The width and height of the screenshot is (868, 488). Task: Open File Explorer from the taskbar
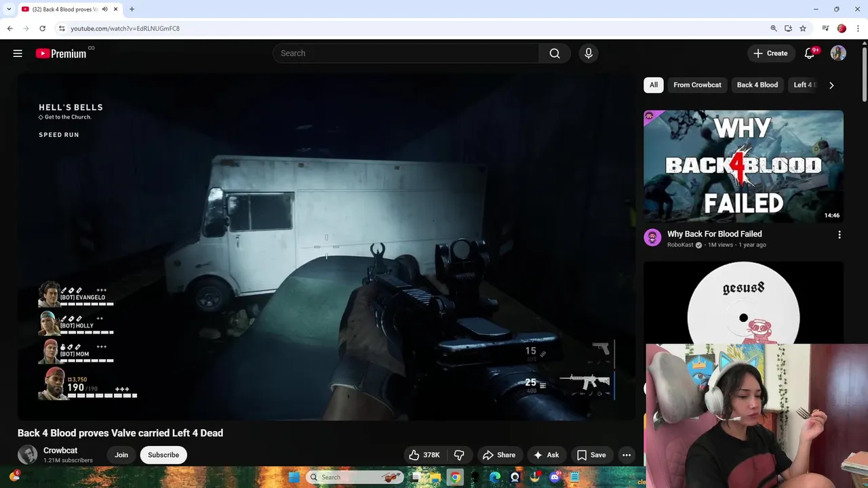tap(435, 477)
